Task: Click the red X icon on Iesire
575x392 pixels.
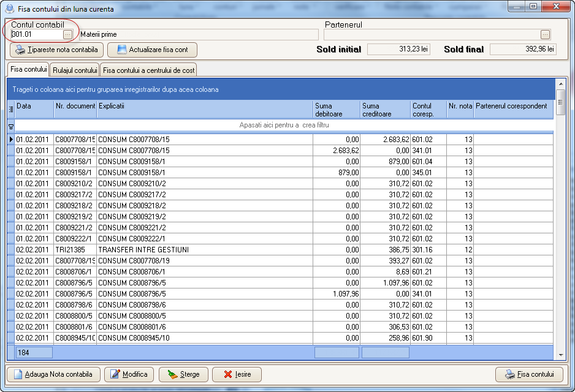Action: (x=227, y=374)
